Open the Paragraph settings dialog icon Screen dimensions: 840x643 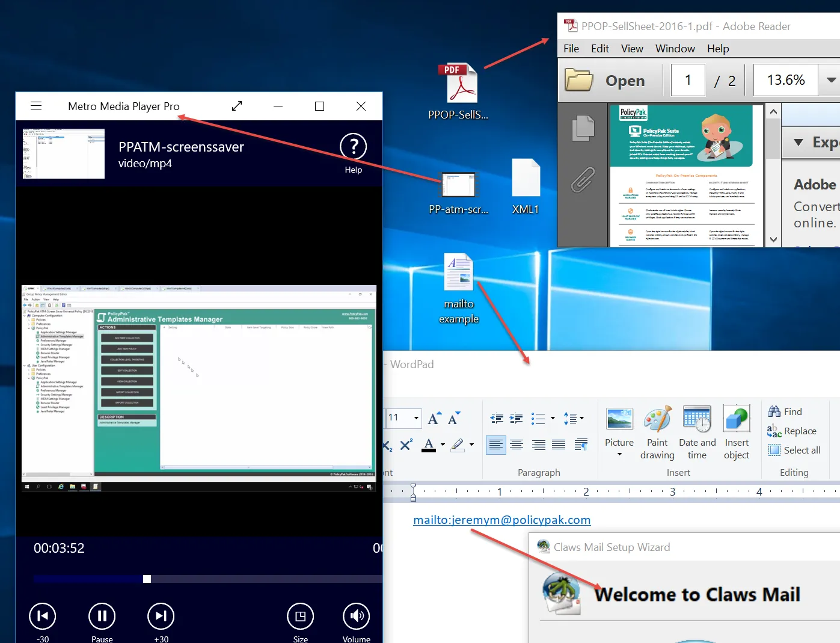coord(581,445)
